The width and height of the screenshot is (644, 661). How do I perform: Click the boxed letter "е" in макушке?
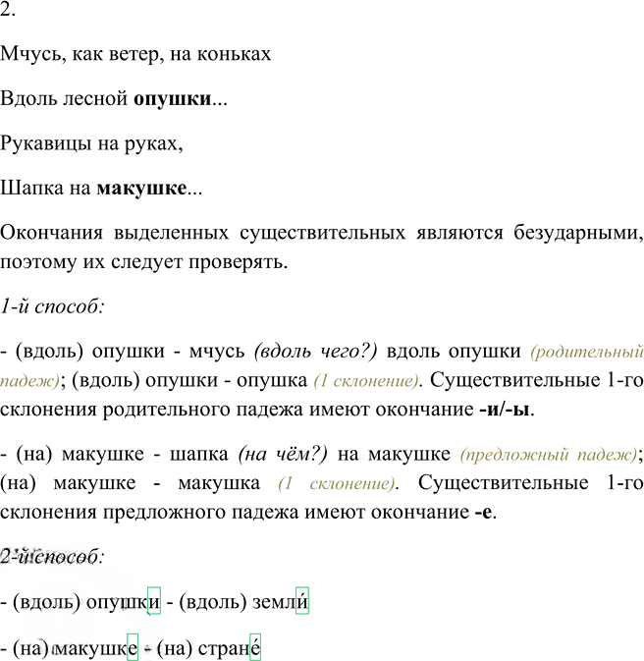click(x=133, y=647)
